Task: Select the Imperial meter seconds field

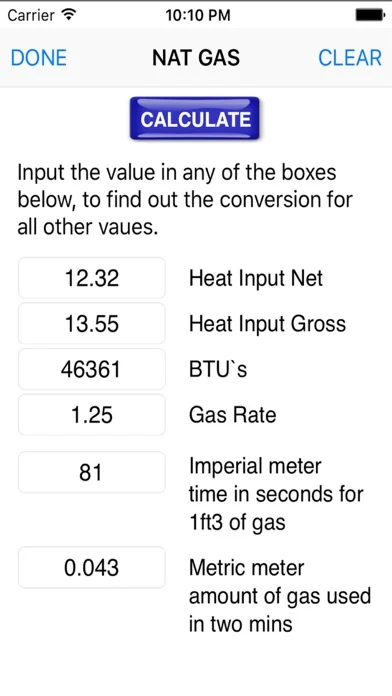Action: point(92,472)
